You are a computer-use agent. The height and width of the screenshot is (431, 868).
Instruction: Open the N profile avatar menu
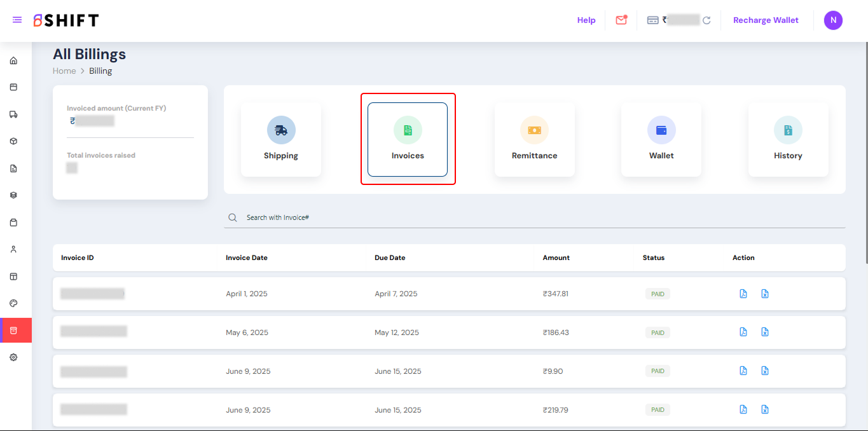coord(833,20)
